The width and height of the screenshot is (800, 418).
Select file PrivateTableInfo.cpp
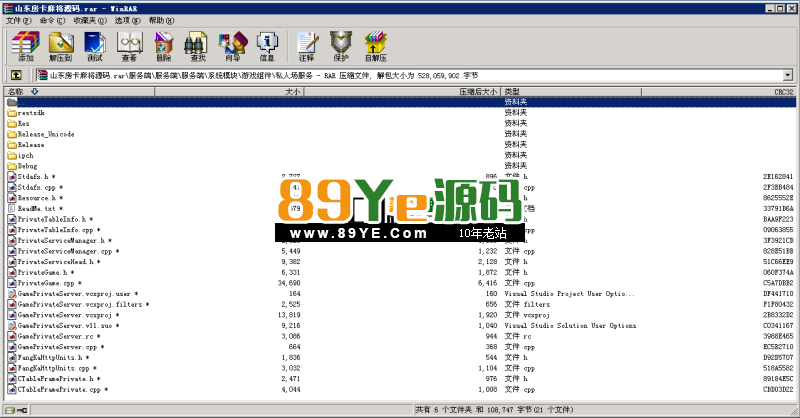coord(55,230)
